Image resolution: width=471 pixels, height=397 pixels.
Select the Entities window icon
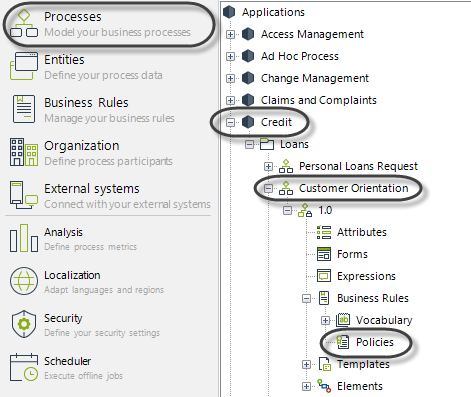pyautogui.click(x=24, y=66)
